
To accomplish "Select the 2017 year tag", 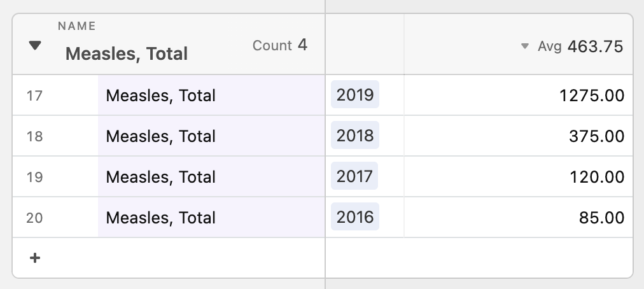I will [x=354, y=176].
